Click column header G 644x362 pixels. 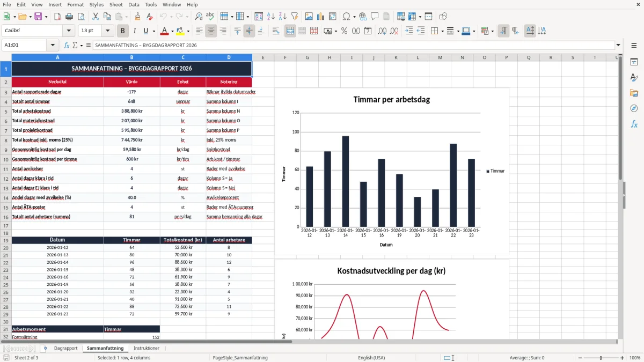click(x=307, y=57)
